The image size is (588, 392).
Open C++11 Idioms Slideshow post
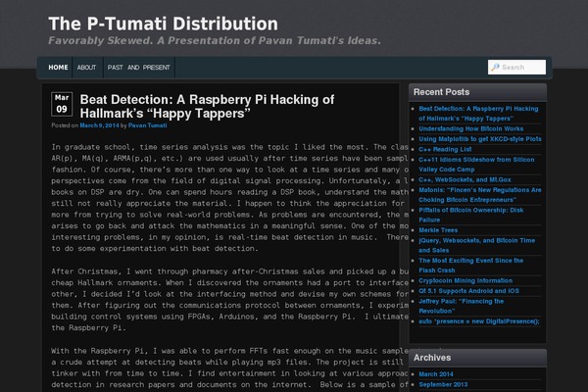(476, 165)
